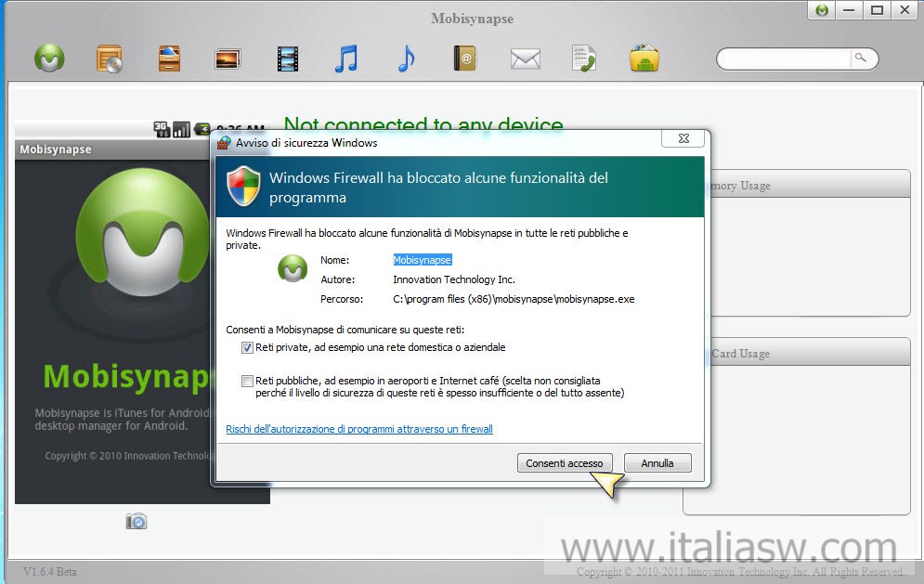Minimize the Mobisynapse window
The image size is (924, 584).
click(849, 10)
